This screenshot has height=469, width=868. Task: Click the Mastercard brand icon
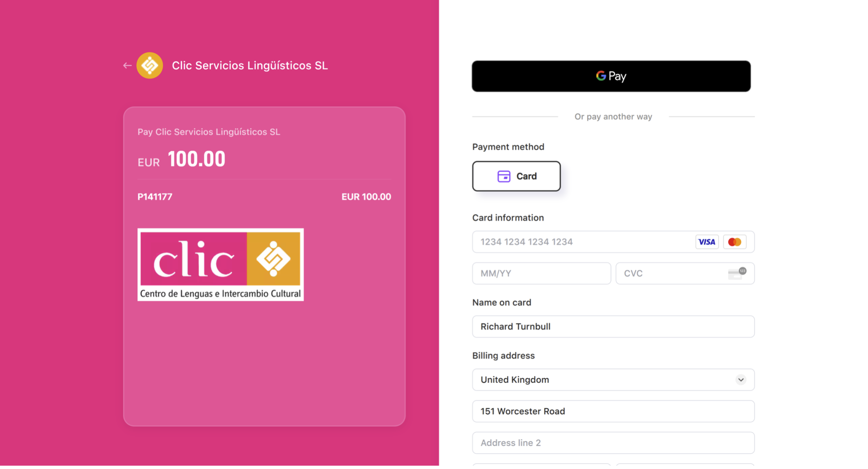(x=734, y=242)
